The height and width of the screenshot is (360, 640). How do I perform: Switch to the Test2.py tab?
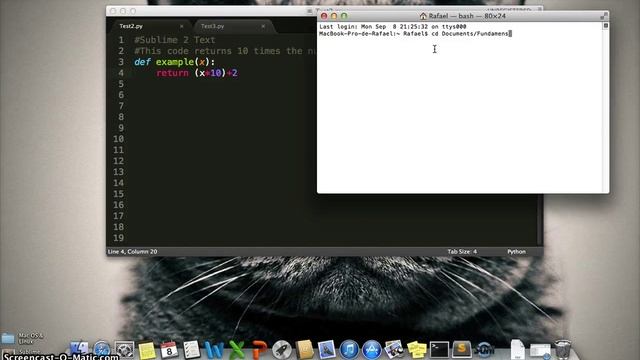click(131, 26)
